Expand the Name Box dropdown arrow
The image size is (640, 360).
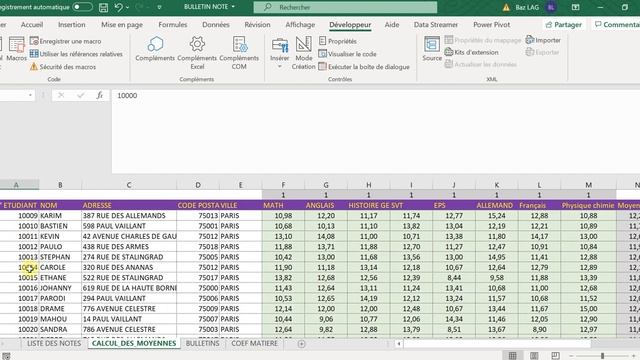pos(30,96)
